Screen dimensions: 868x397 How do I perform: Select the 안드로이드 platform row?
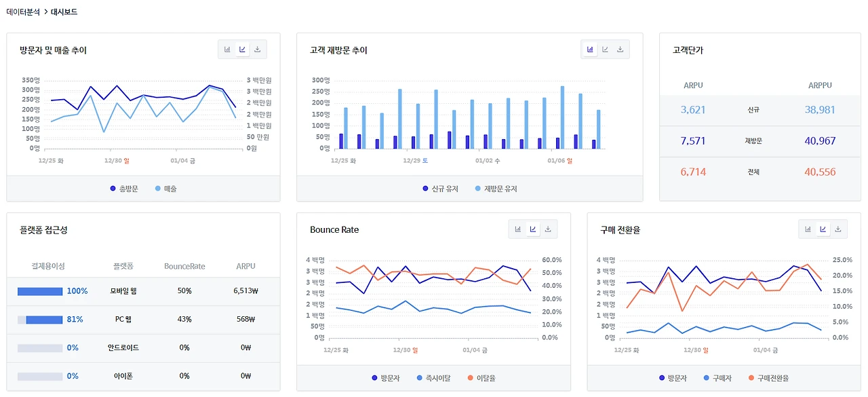[x=143, y=348]
